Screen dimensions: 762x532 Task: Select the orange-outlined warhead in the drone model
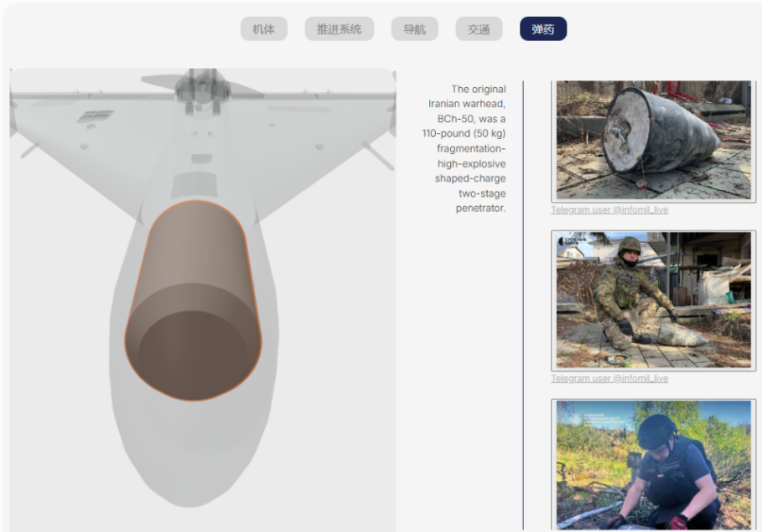coord(194,301)
